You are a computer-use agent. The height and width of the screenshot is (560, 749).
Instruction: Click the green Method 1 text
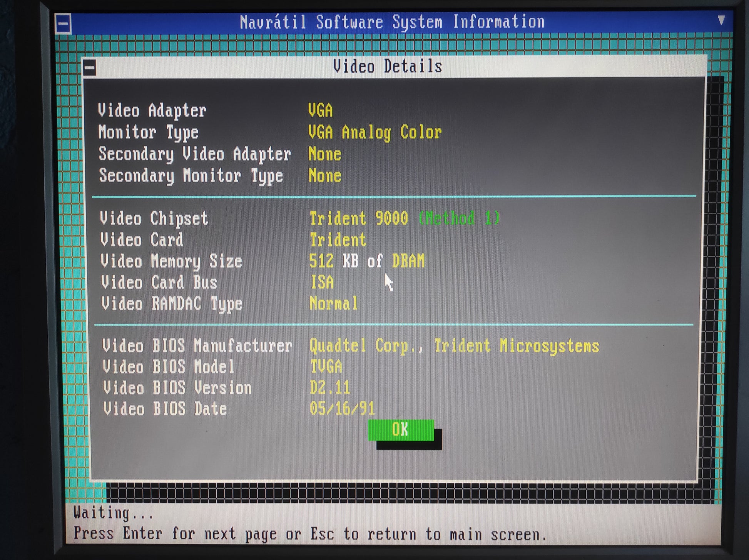[x=459, y=218]
